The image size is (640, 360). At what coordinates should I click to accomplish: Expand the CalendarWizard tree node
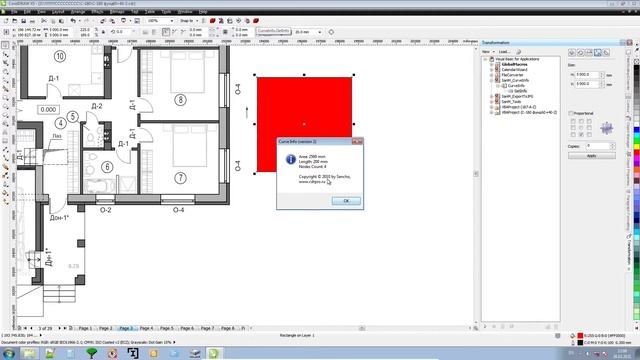point(492,70)
